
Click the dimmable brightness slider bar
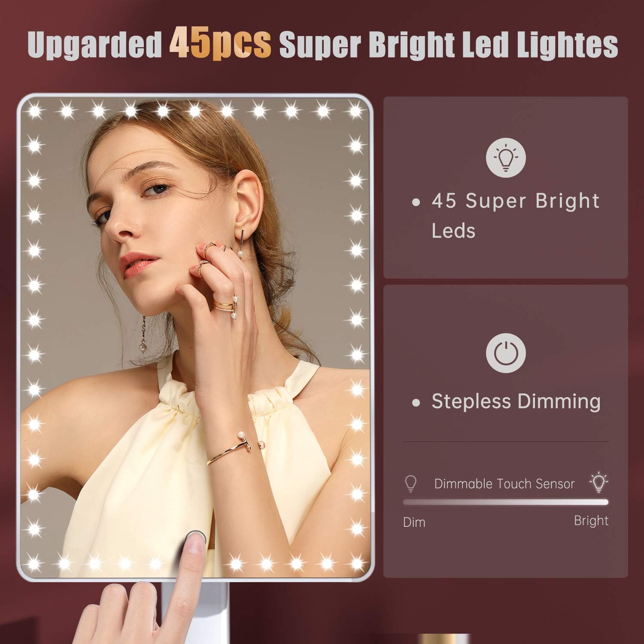pyautogui.click(x=506, y=502)
